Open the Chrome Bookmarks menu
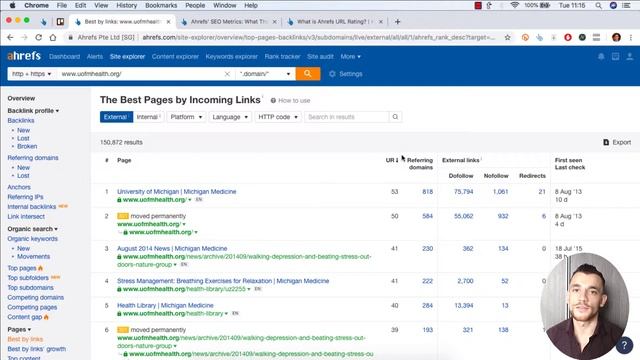Viewport: 640px width, 360px height. click(161, 5)
